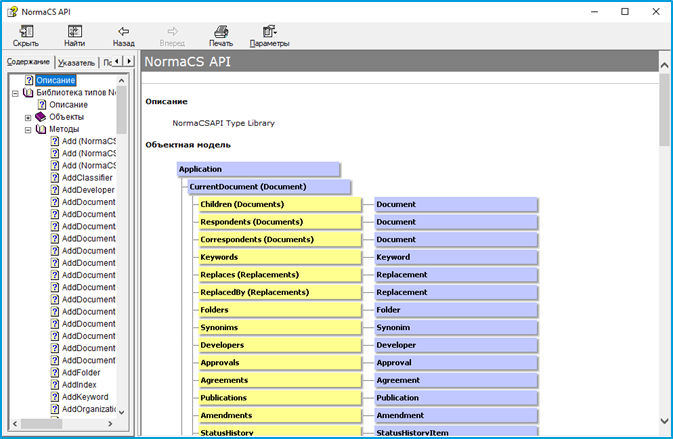Image resolution: width=673 pixels, height=439 pixels.
Task: Click the Найти (Find) toolbar icon
Action: click(x=74, y=32)
